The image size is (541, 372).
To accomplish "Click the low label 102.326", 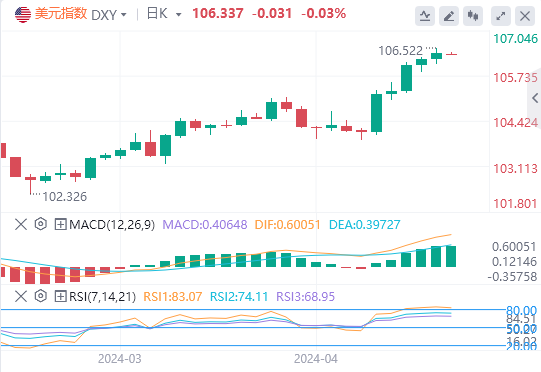I will (65, 197).
